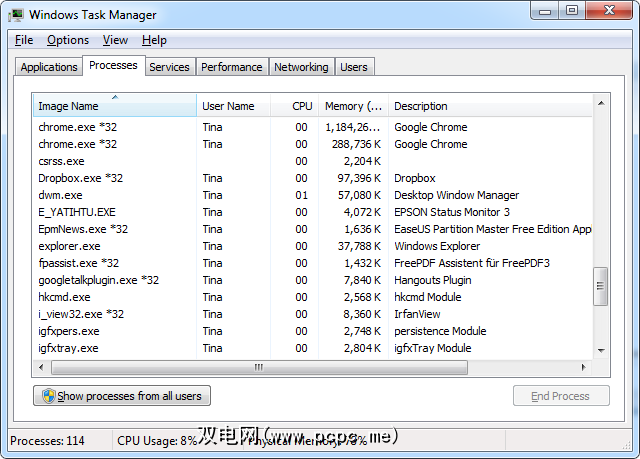Click CPU Usage: 8% in status bar
Viewport: 640px width, 459px height.
pyautogui.click(x=157, y=441)
